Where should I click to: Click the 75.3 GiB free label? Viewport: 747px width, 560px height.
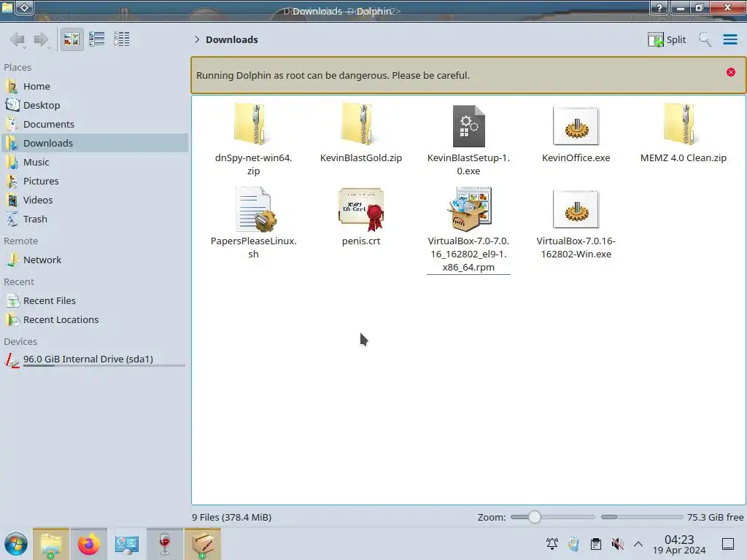[715, 517]
